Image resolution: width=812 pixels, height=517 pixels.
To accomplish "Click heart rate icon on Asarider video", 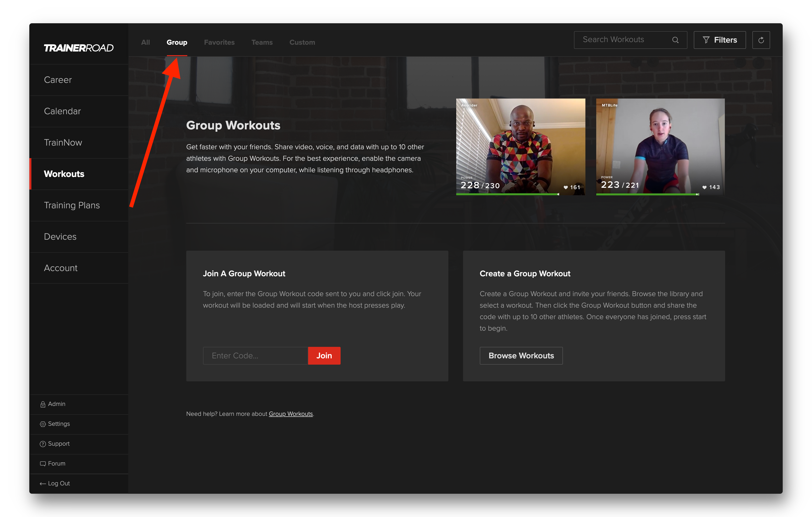I will click(x=566, y=187).
